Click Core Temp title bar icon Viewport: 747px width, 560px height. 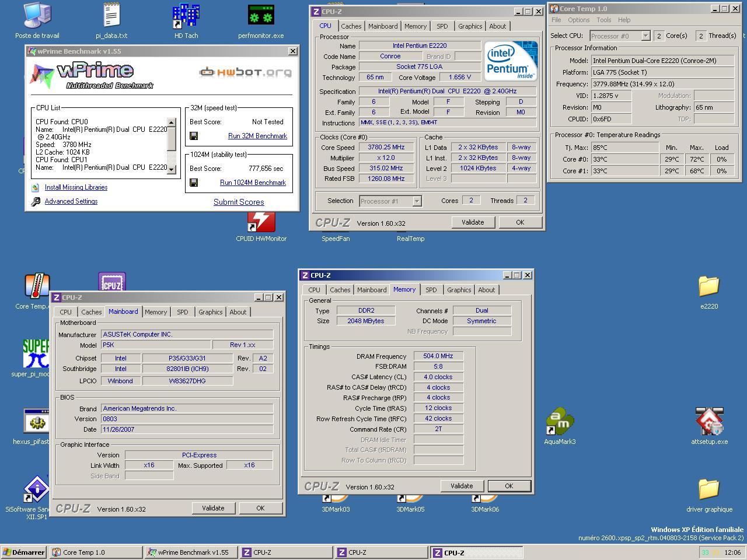coord(554,9)
